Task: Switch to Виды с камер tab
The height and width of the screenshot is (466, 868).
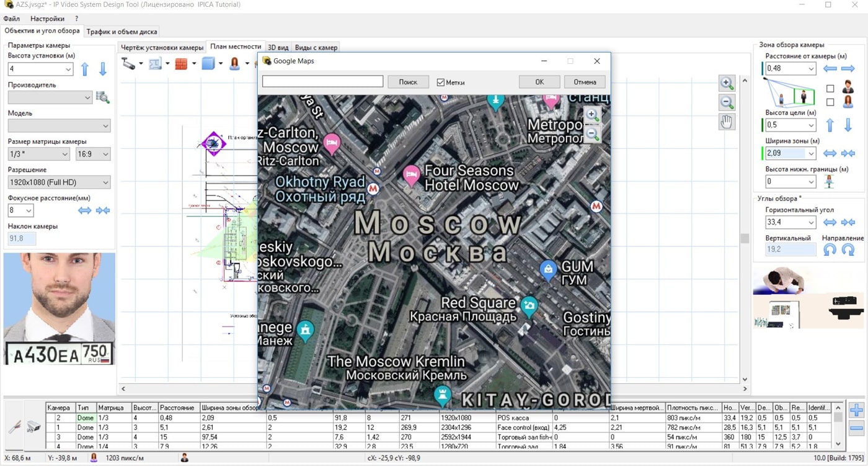Action: tap(316, 47)
